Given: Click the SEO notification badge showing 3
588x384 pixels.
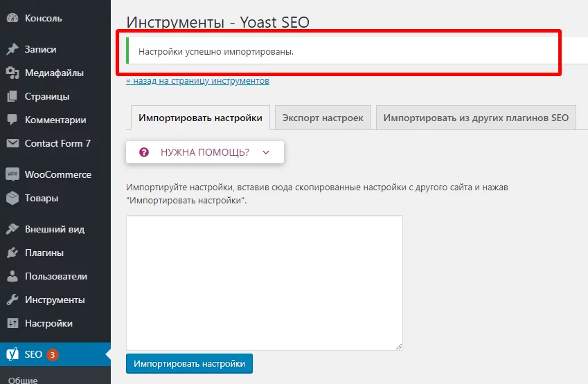Looking at the screenshot, I should 53,354.
